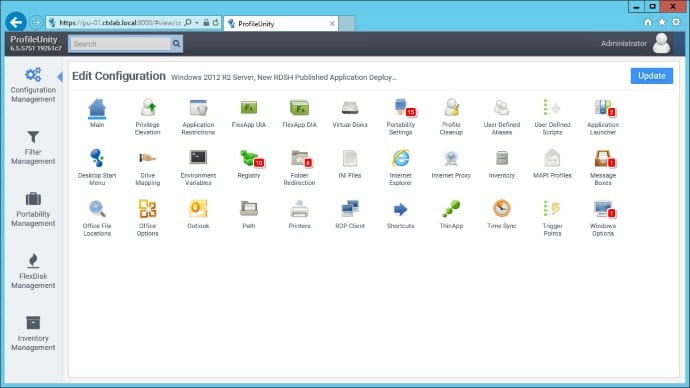The image size is (690, 388).
Task: Click the search magnifier button
Action: pos(176,44)
